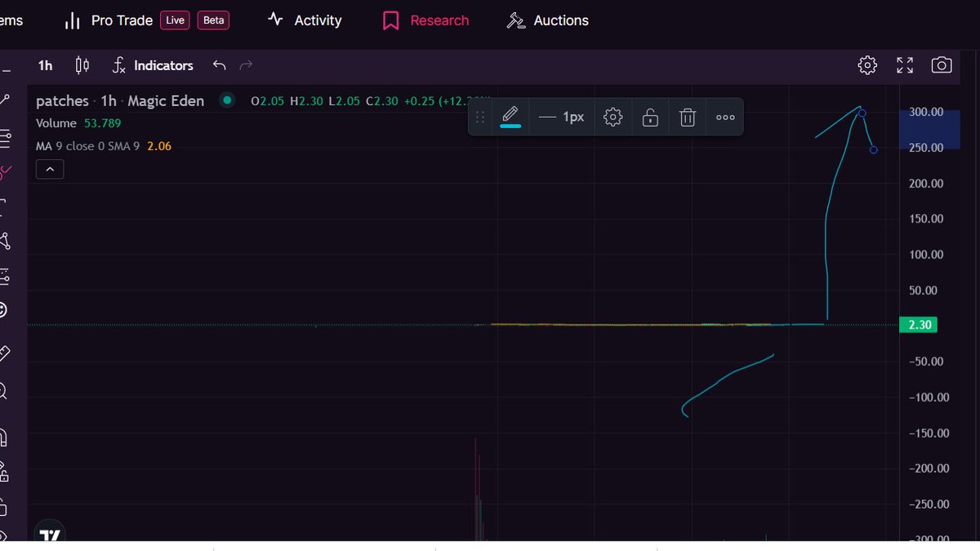Open the Research tab

[425, 20]
